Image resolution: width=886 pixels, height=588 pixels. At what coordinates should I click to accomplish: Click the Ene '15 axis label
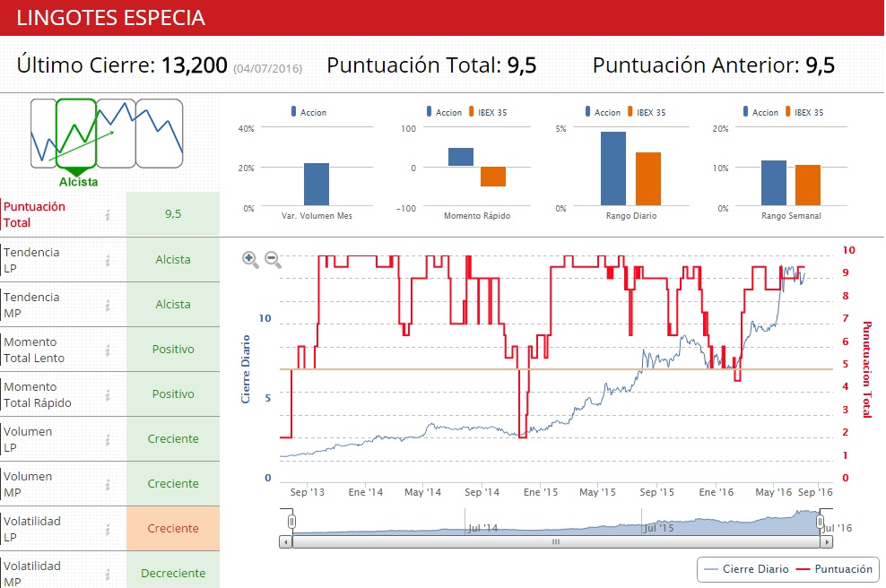click(x=541, y=492)
